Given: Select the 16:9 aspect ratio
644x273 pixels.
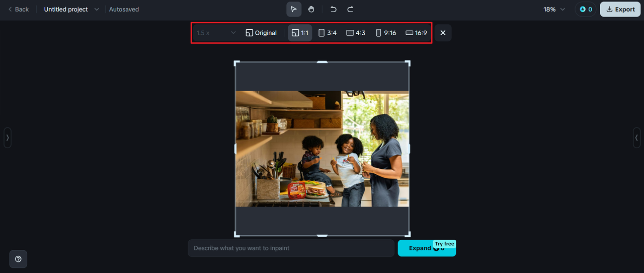Looking at the screenshot, I should click(x=416, y=33).
